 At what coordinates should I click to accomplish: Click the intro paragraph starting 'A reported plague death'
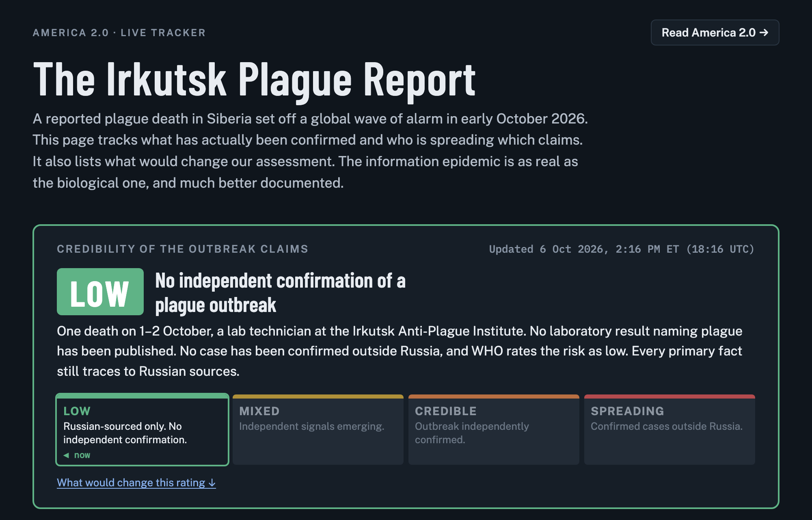(x=311, y=151)
